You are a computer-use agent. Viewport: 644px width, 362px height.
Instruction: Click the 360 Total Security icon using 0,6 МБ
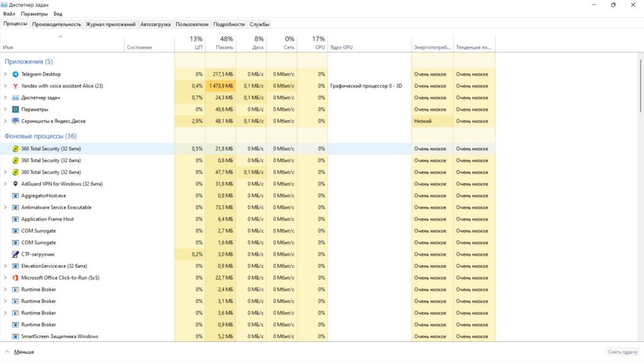coord(15,160)
